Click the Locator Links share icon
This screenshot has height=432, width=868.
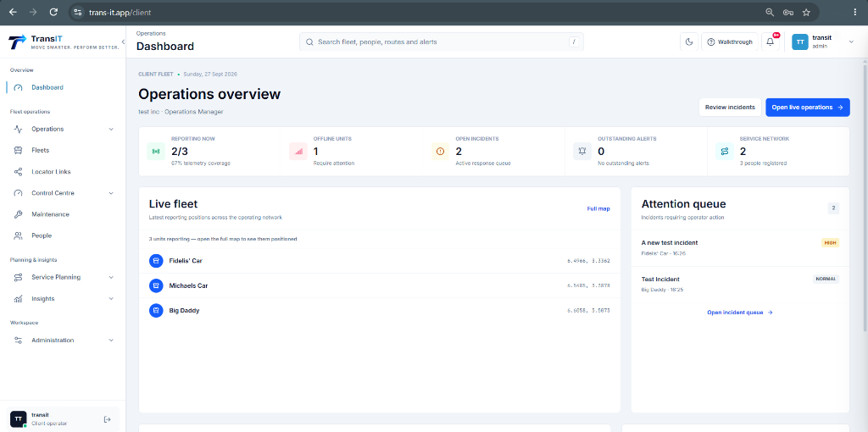coord(19,171)
